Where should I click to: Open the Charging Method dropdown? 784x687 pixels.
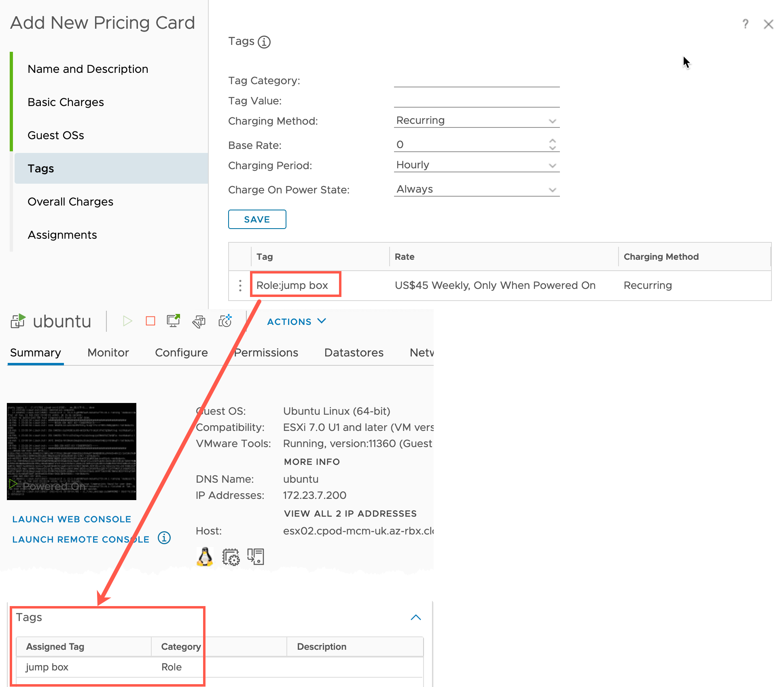477,121
